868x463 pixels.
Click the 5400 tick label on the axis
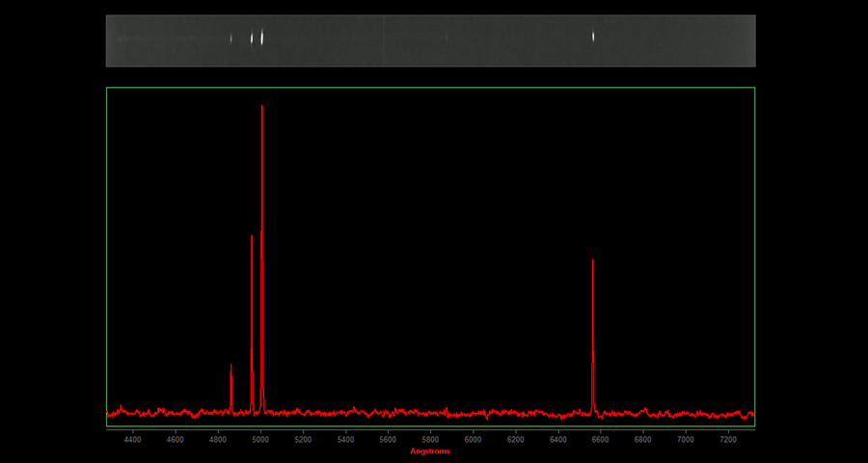coord(345,439)
